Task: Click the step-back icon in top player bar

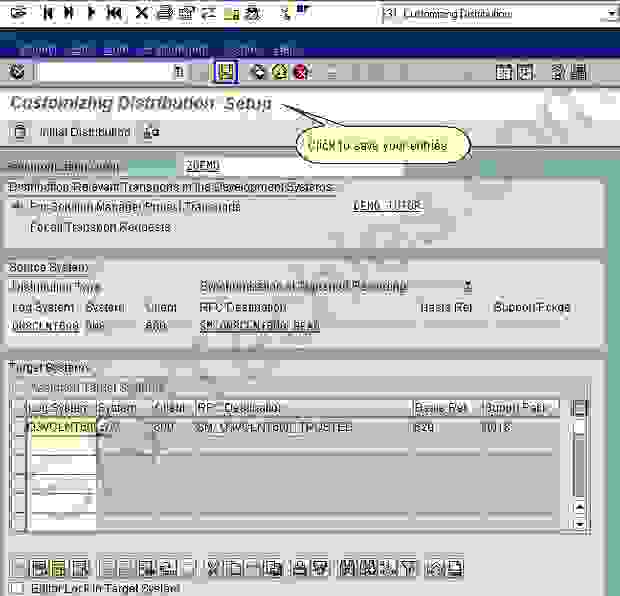Action: (x=48, y=13)
